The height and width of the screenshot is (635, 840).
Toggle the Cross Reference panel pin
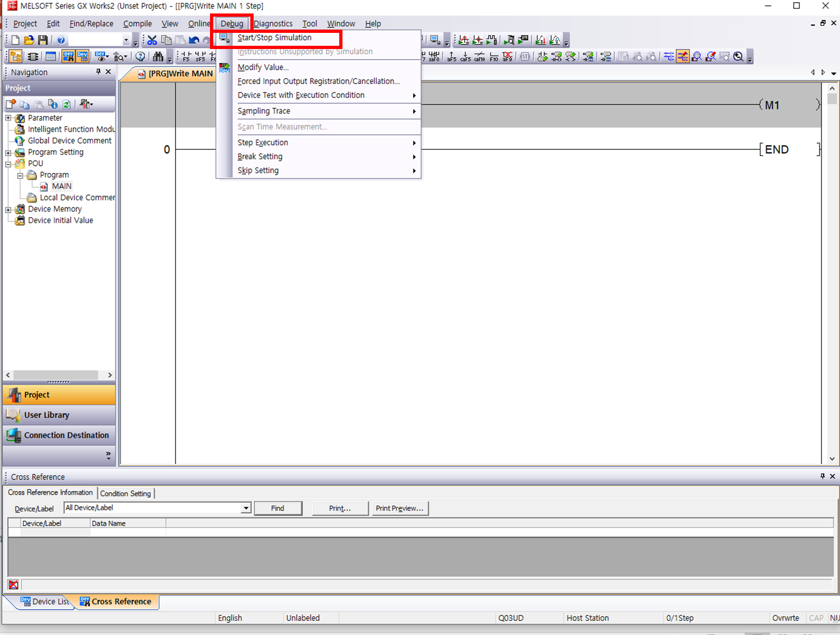pyautogui.click(x=823, y=476)
